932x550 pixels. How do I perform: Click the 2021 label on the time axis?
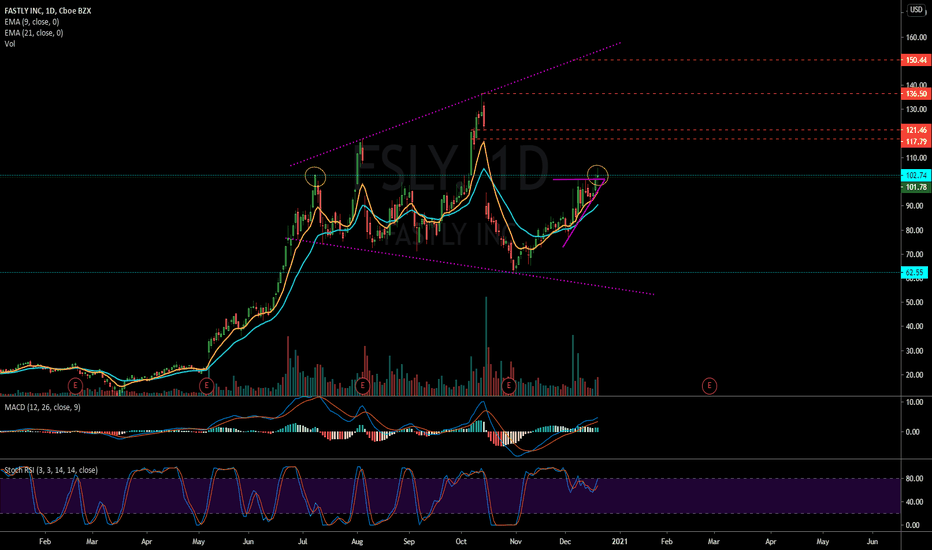coord(620,542)
